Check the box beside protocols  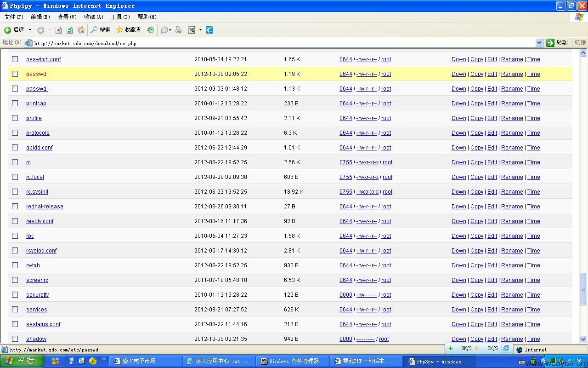click(x=15, y=133)
